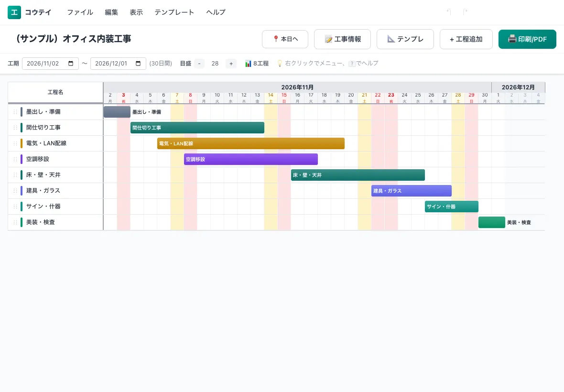564x392 pixels.
Task: Add a process with +工程追加
Action: click(466, 39)
